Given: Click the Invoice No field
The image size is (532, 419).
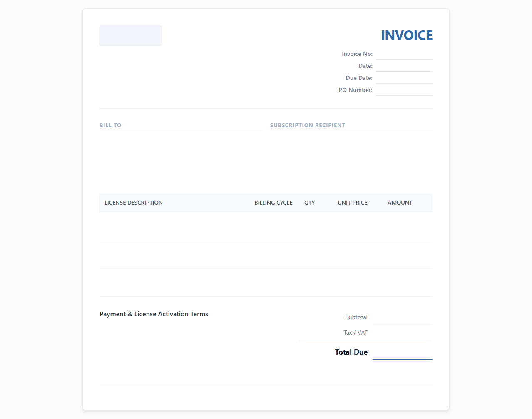Looking at the screenshot, I should point(404,54).
